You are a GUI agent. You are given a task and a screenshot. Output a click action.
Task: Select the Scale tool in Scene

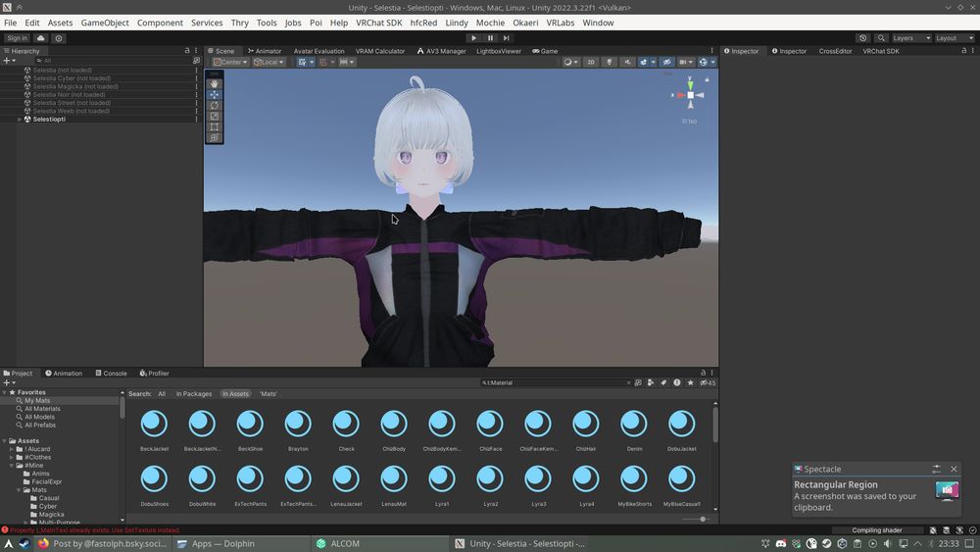[x=215, y=116]
